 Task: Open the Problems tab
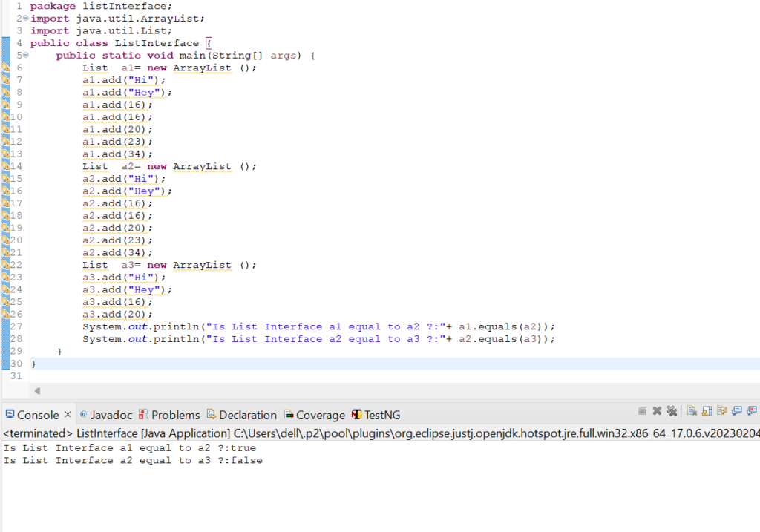pos(169,415)
